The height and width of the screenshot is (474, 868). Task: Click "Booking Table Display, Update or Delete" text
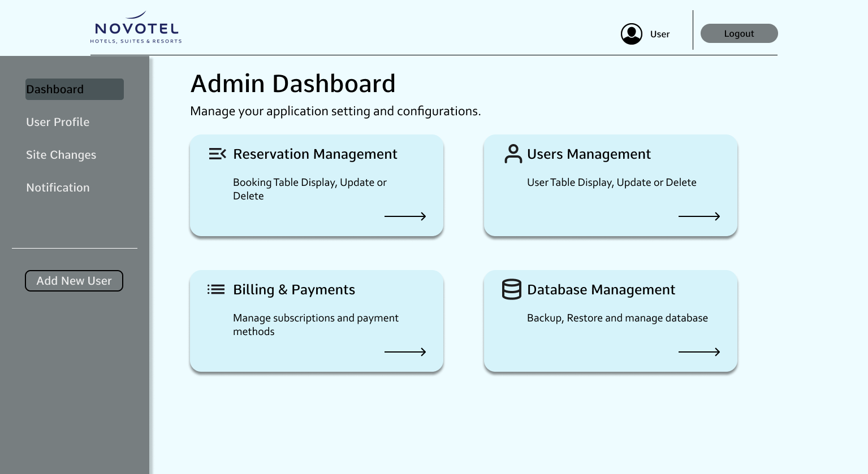pos(310,189)
